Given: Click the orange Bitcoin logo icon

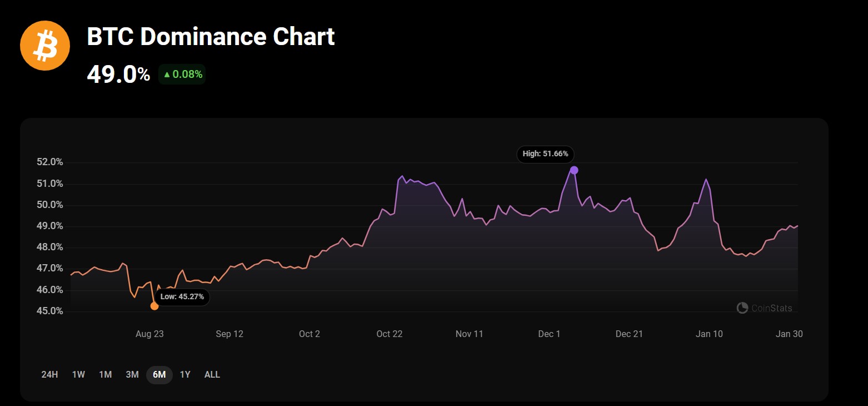Looking at the screenshot, I should click(45, 46).
